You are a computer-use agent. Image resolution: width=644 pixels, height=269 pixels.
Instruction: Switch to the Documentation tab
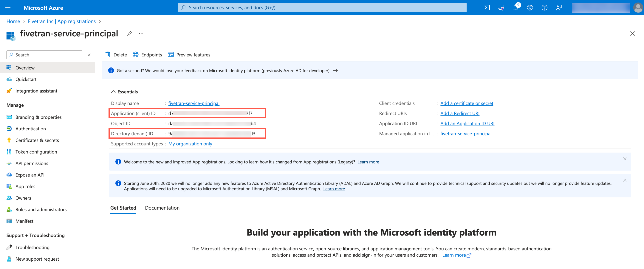coord(162,208)
